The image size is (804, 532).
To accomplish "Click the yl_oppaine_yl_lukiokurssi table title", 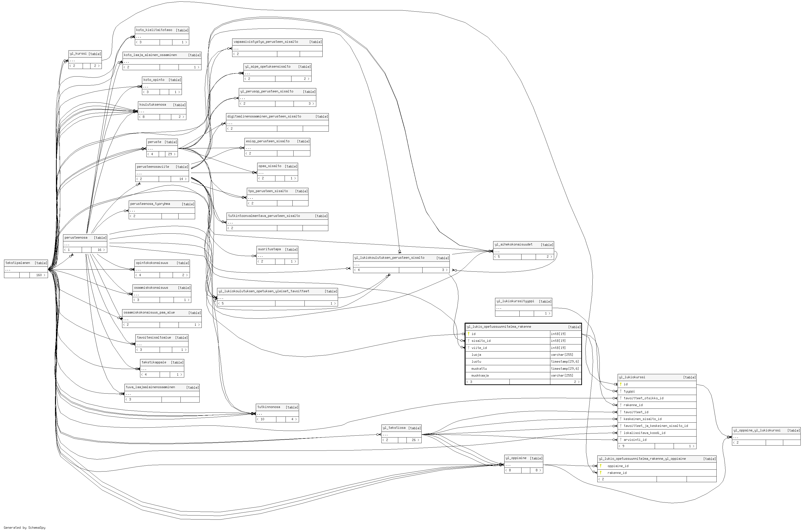I will [x=757, y=431].
